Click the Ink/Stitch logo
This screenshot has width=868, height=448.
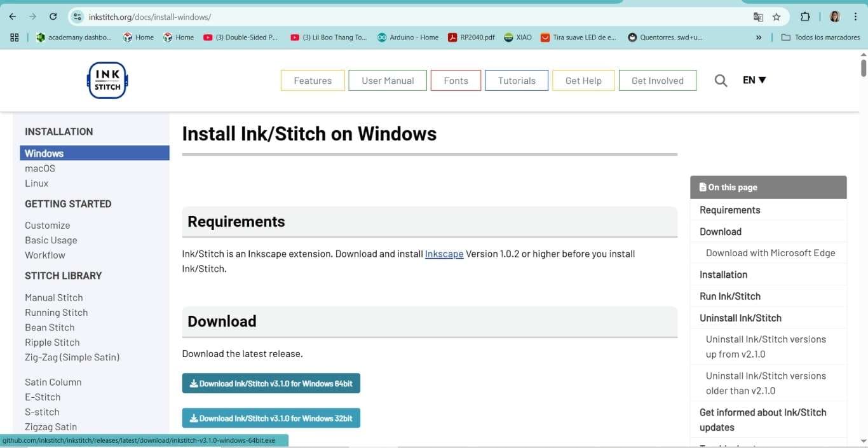point(107,80)
